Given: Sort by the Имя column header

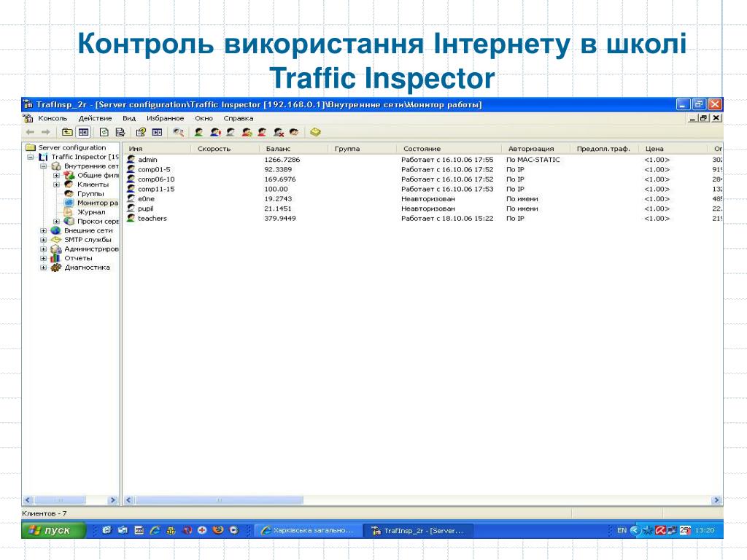Looking at the screenshot, I should tap(157, 149).
